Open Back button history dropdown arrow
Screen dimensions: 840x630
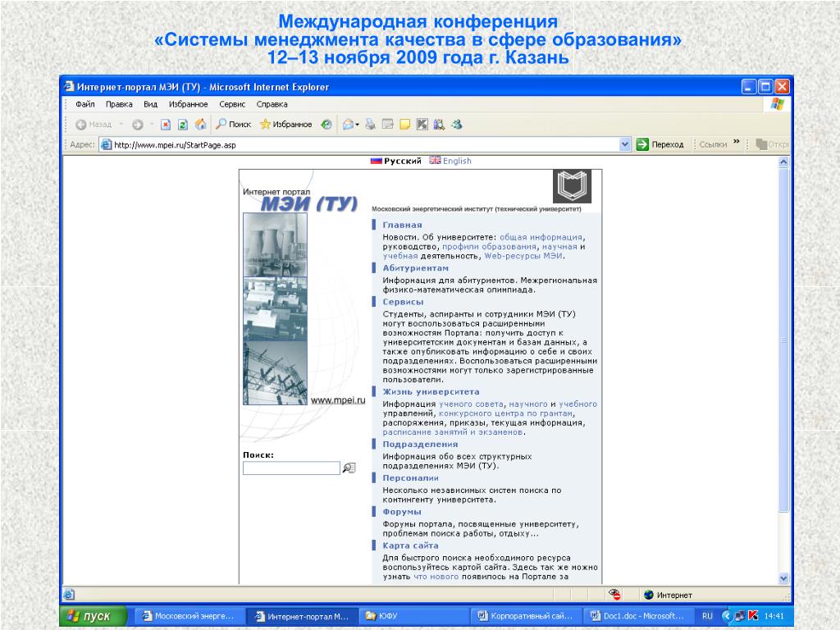pyautogui.click(x=121, y=125)
